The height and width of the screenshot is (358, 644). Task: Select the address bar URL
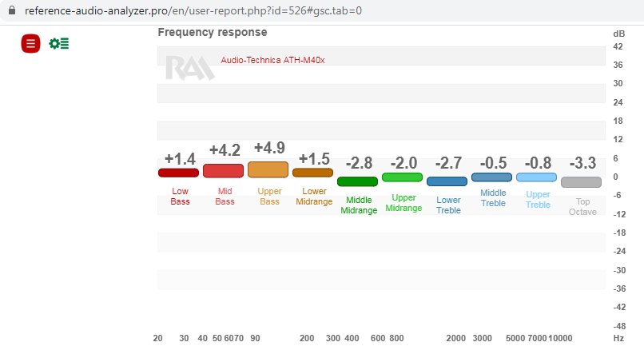click(x=193, y=10)
